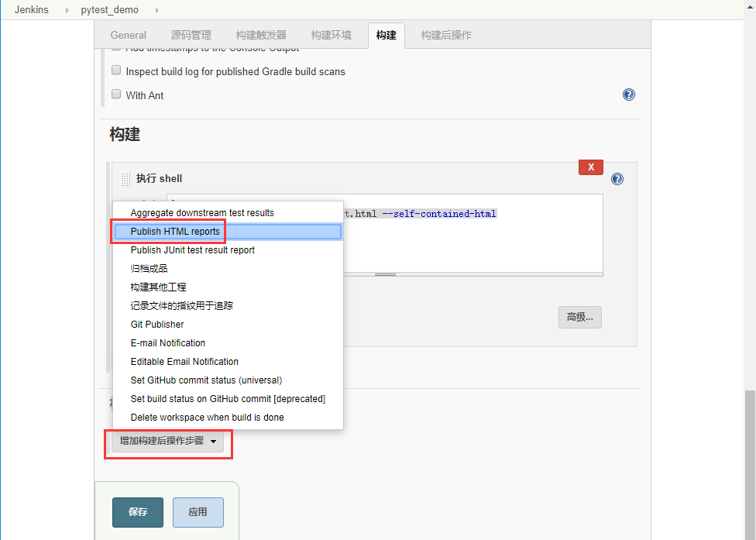756x540 pixels.
Task: Switch to the General tab
Action: point(129,35)
